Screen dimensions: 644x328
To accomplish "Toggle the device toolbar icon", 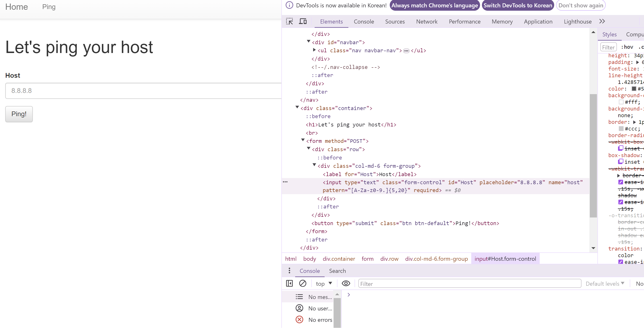I will click(x=303, y=21).
